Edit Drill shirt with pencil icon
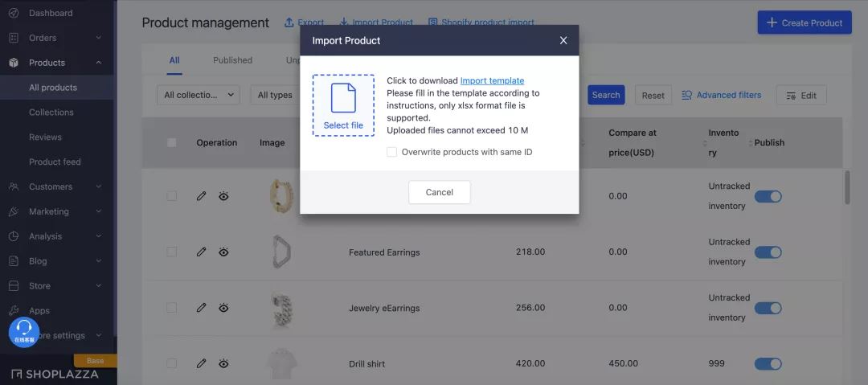This screenshot has height=385, width=868. (202, 363)
